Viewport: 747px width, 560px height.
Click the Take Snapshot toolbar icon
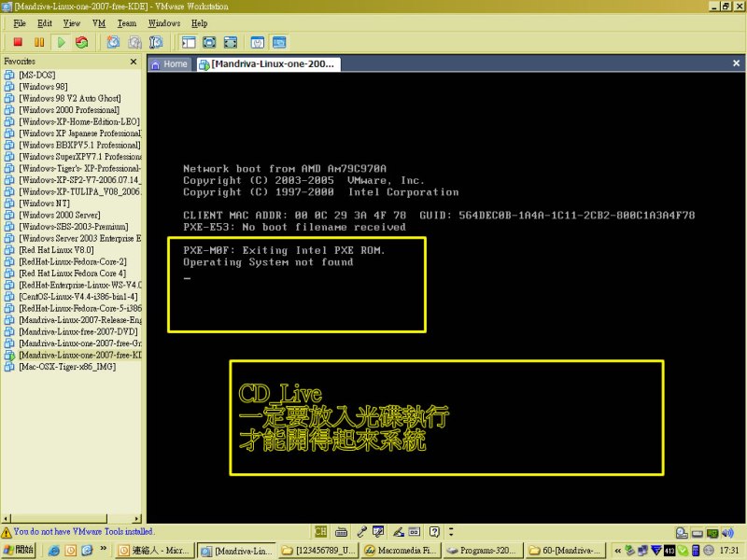[x=113, y=42]
